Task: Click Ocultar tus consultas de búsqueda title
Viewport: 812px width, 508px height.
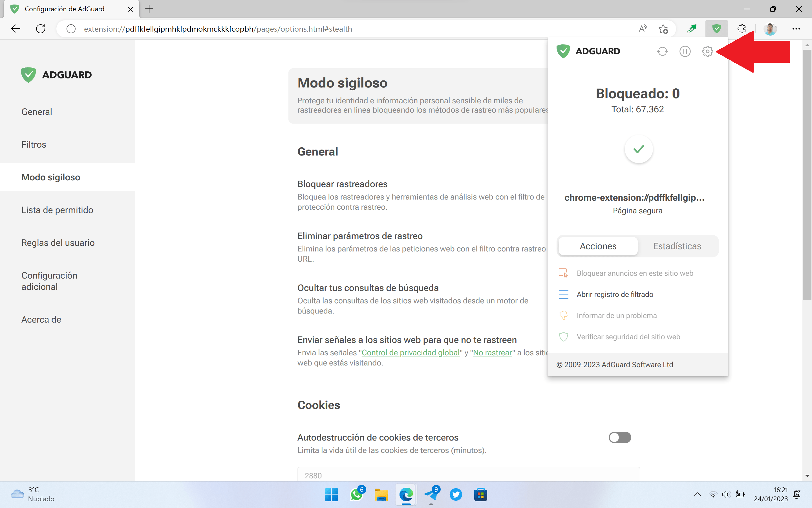Action: pos(368,288)
